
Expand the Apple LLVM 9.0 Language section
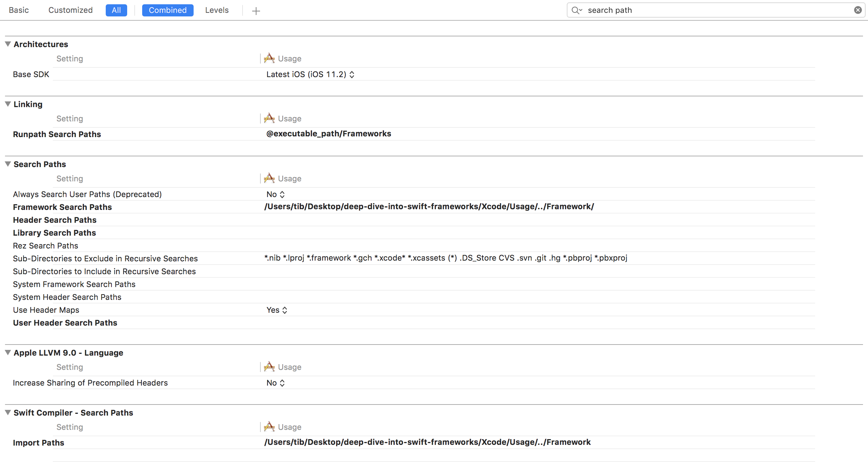pos(7,352)
